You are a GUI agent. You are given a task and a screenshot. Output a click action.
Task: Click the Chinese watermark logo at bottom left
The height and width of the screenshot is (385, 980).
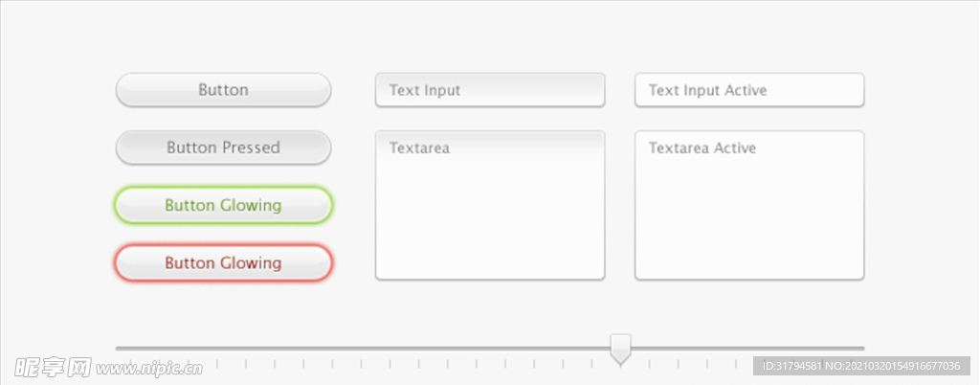click(x=53, y=367)
